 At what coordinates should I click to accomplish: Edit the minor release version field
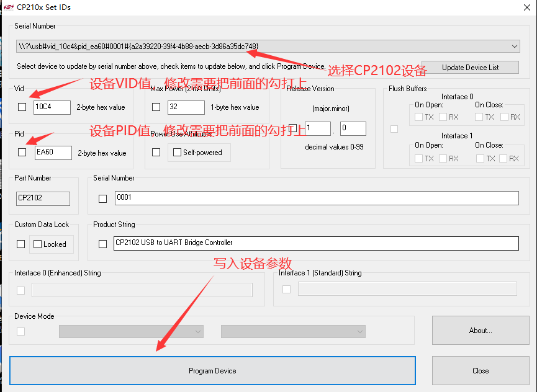[x=353, y=128]
